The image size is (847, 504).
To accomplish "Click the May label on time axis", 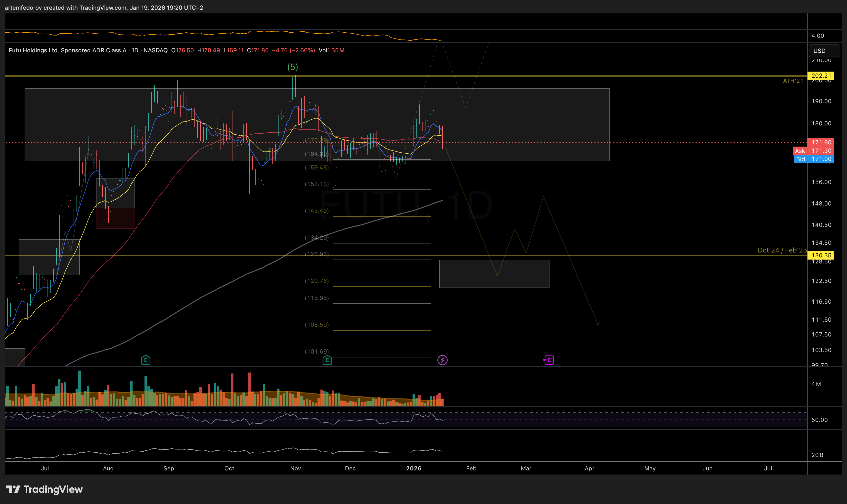I will (650, 468).
